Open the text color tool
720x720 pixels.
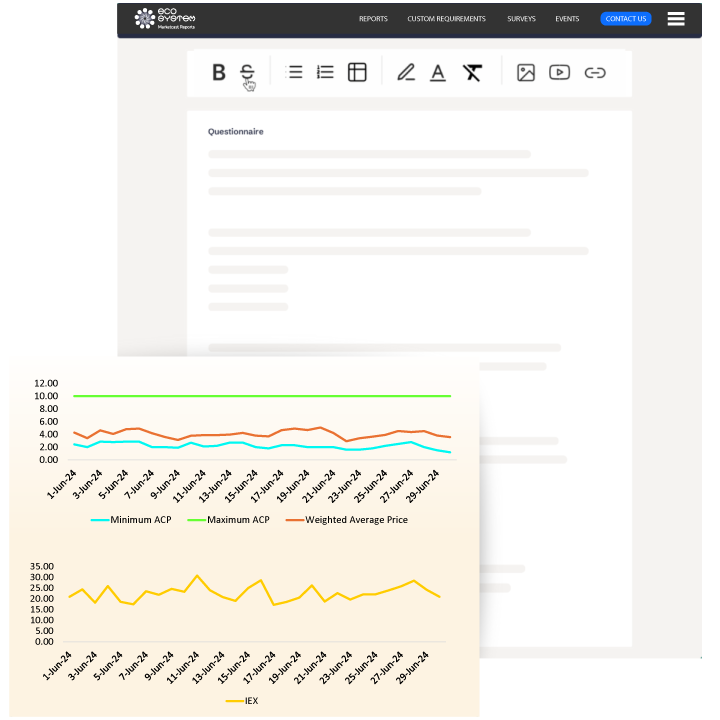[x=438, y=72]
